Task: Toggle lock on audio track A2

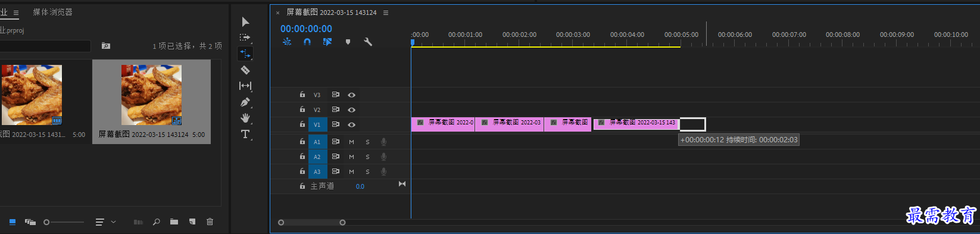Action: pyautogui.click(x=302, y=157)
